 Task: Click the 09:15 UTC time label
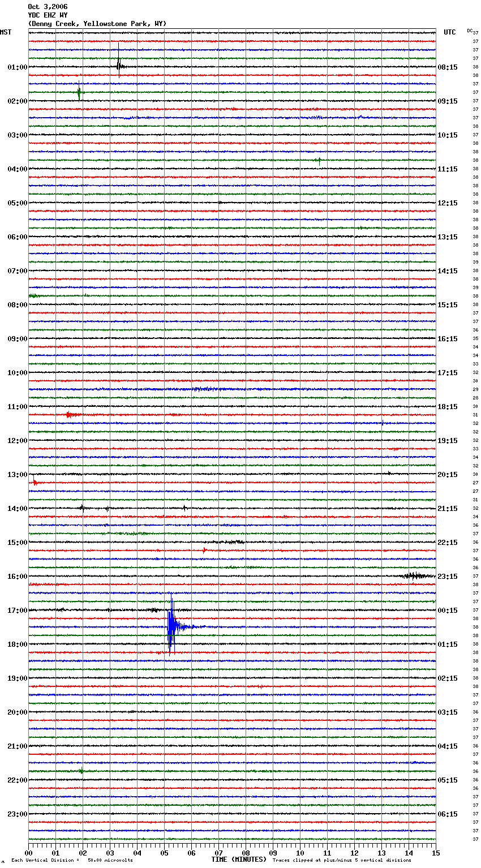click(x=448, y=101)
